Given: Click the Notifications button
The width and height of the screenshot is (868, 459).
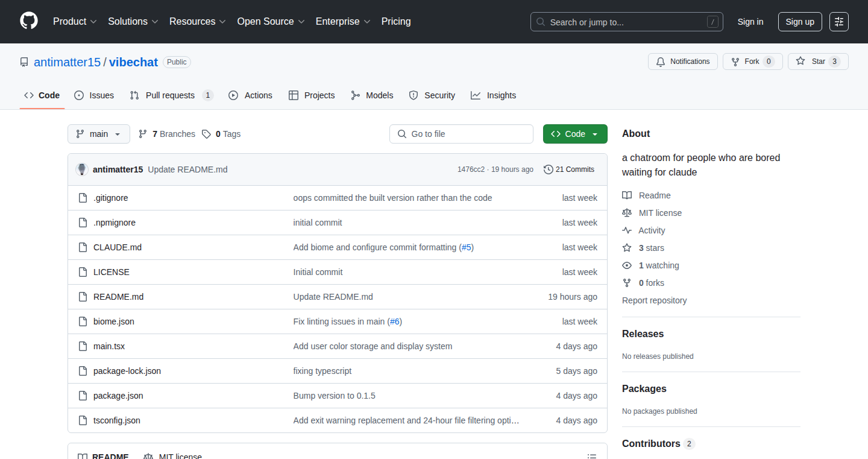Looking at the screenshot, I should pyautogui.click(x=683, y=62).
